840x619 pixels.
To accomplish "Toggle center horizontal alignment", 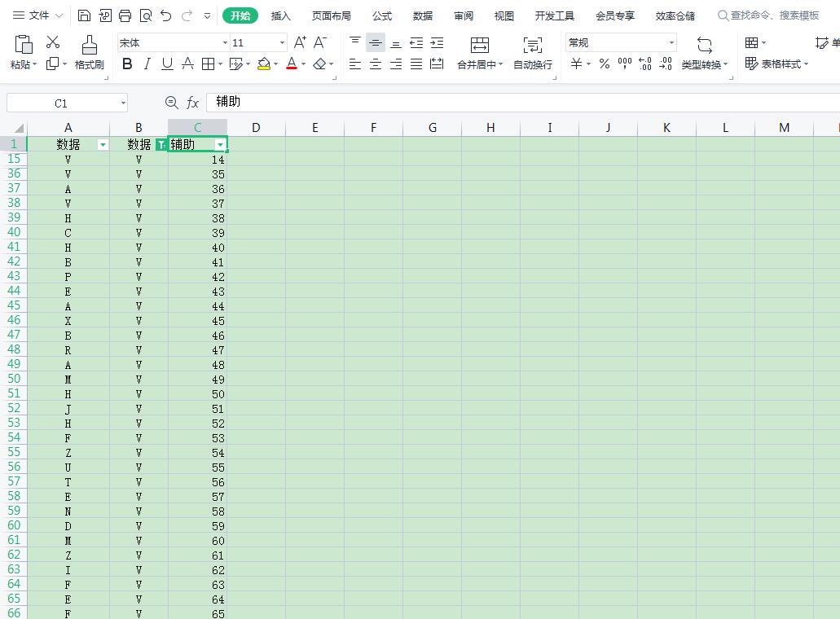I will pos(376,64).
